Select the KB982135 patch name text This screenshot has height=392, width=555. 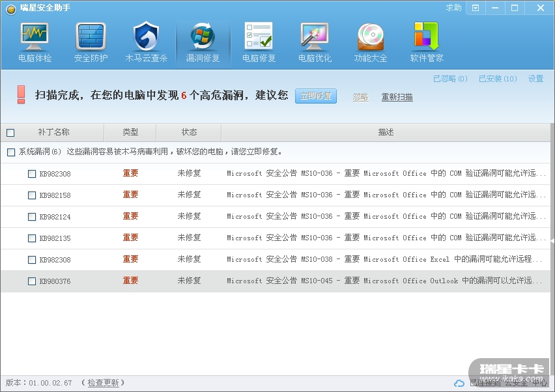pyautogui.click(x=55, y=238)
